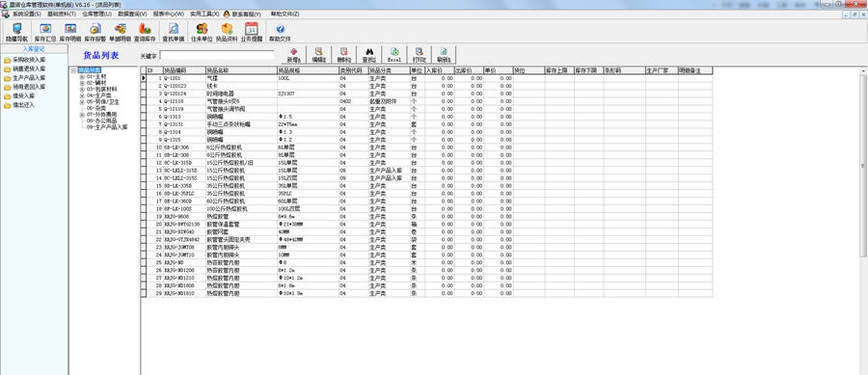868x375 pixels.
Task: Open the 帮助文件(Z) menu
Action: 285,13
